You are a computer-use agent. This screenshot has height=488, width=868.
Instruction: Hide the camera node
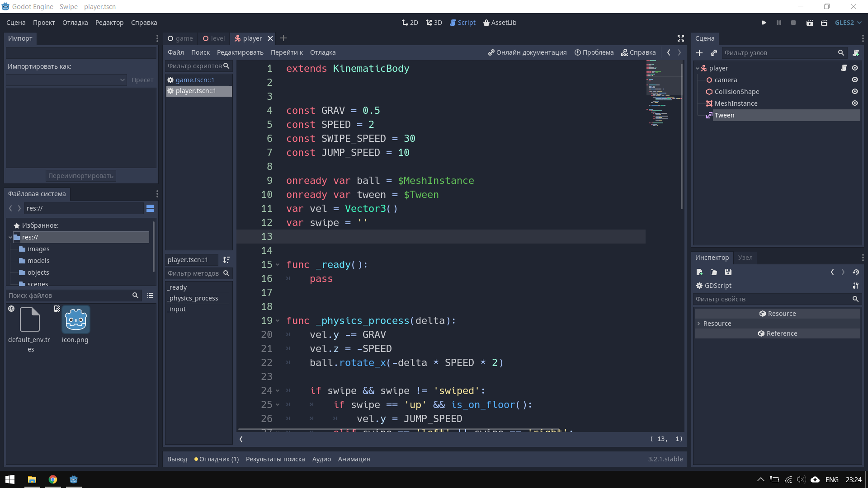855,80
